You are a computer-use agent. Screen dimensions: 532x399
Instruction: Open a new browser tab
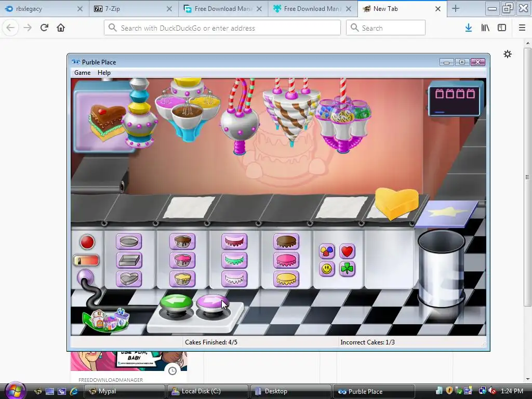[456, 9]
